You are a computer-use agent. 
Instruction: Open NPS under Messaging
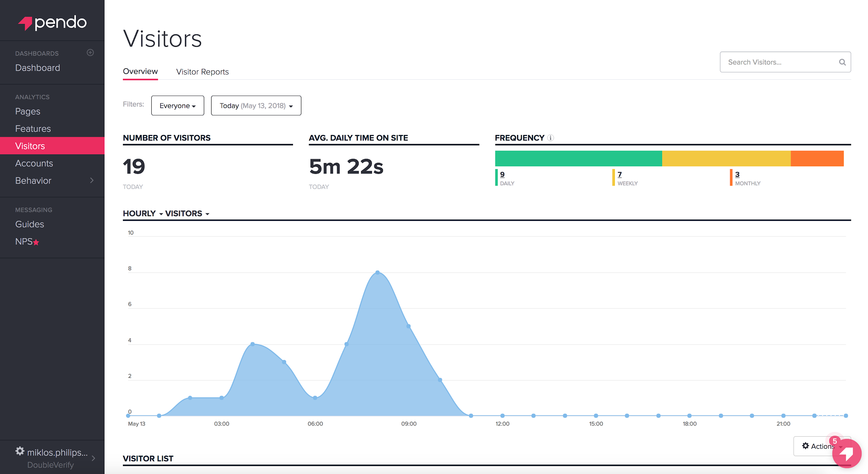click(24, 242)
